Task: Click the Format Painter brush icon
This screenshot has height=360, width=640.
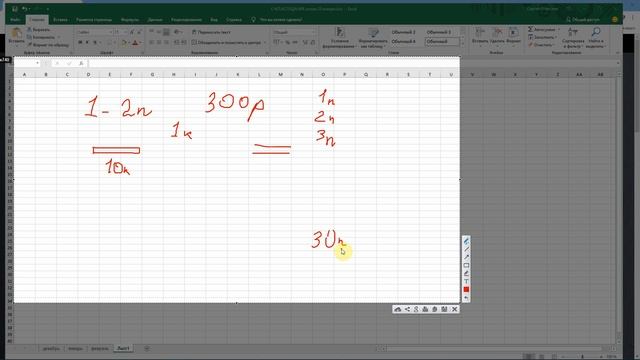Action: [29, 45]
